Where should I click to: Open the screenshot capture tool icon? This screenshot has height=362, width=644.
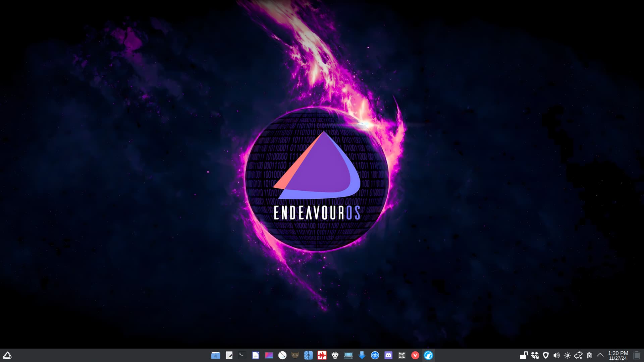point(402,355)
